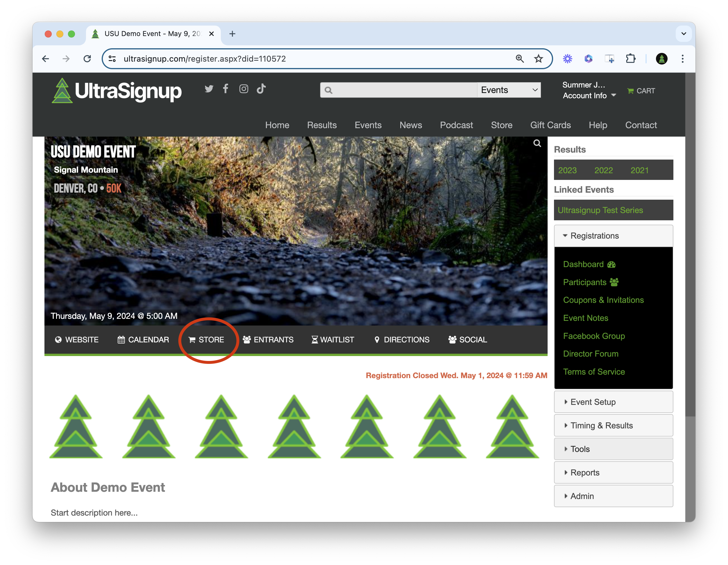This screenshot has height=565, width=728.
Task: Open Results in main navigation
Action: tap(322, 125)
